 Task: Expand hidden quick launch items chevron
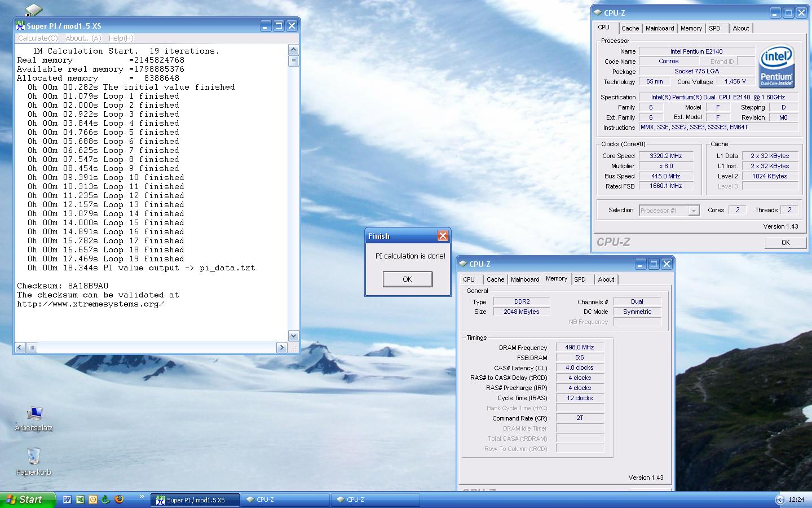(141, 497)
